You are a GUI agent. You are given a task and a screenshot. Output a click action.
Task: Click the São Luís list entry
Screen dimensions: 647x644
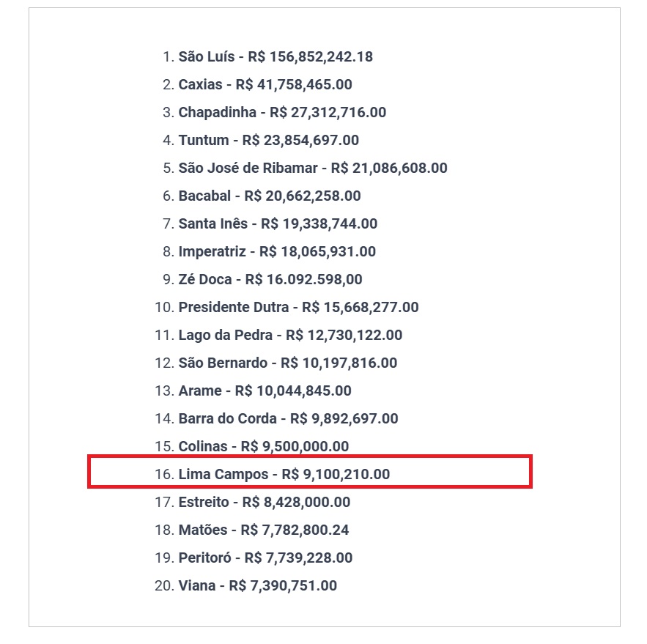(276, 57)
